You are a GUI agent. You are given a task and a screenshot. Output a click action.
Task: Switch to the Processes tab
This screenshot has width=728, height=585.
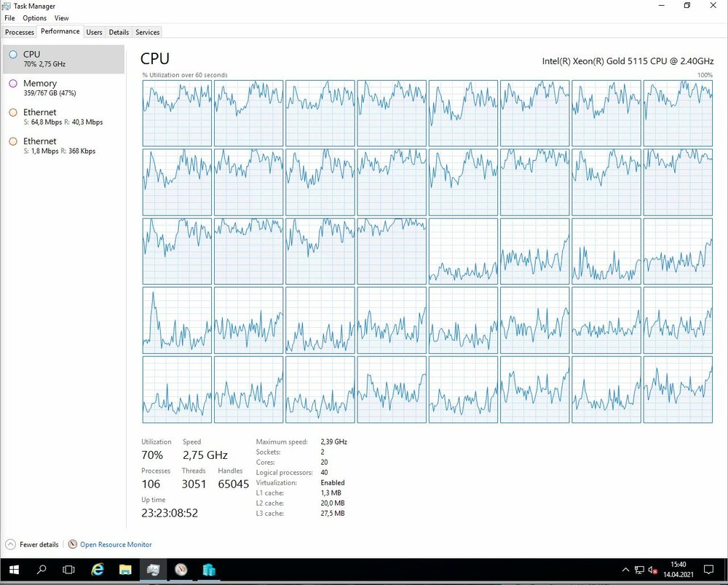tap(19, 31)
